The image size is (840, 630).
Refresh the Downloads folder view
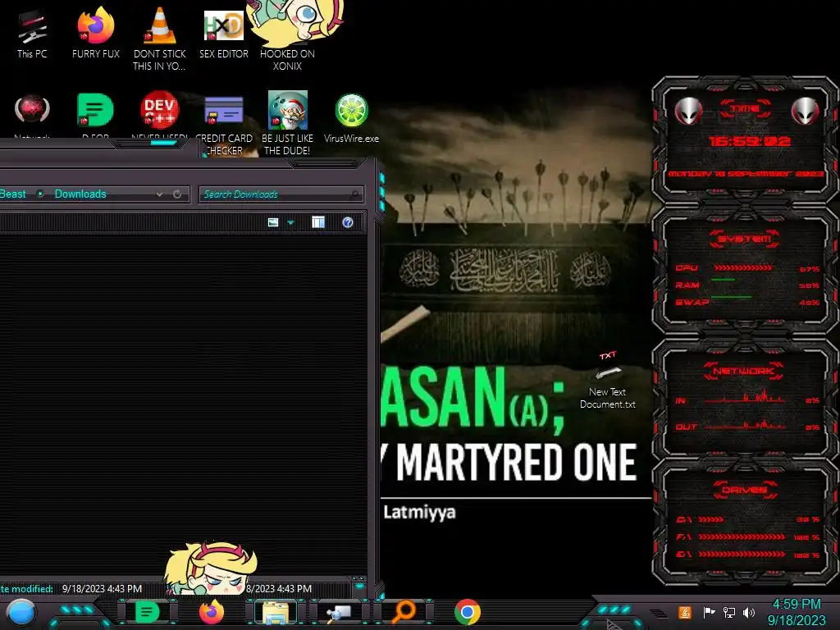177,194
